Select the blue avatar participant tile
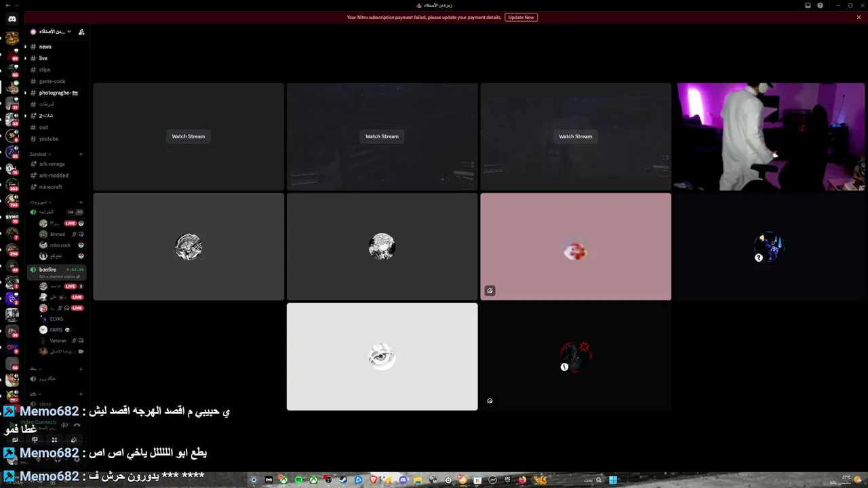 point(770,247)
